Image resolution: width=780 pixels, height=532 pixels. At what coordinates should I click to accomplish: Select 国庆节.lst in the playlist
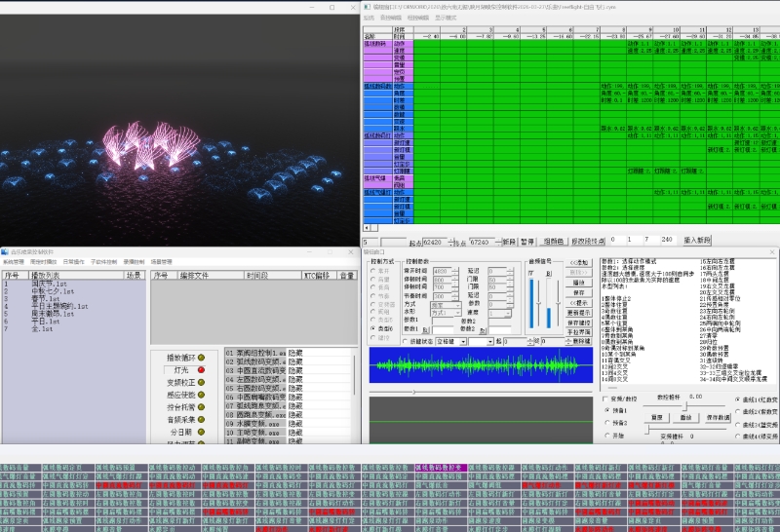click(x=49, y=284)
